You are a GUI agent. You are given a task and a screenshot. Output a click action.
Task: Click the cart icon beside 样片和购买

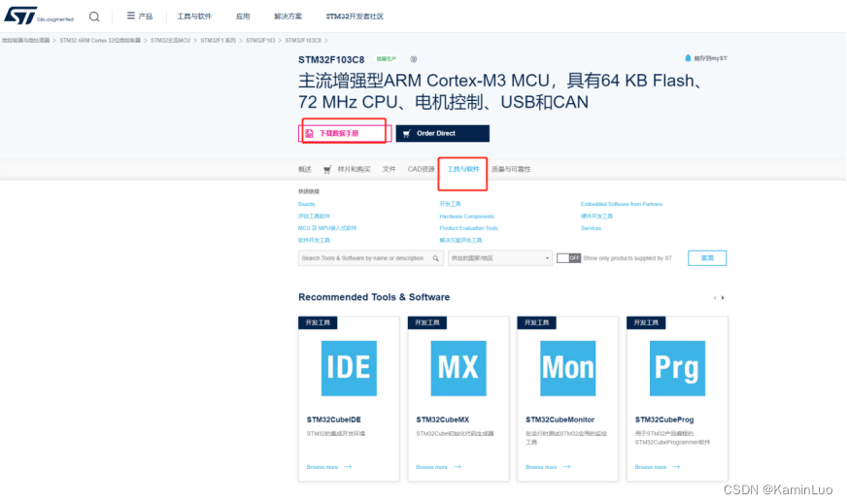pos(327,170)
